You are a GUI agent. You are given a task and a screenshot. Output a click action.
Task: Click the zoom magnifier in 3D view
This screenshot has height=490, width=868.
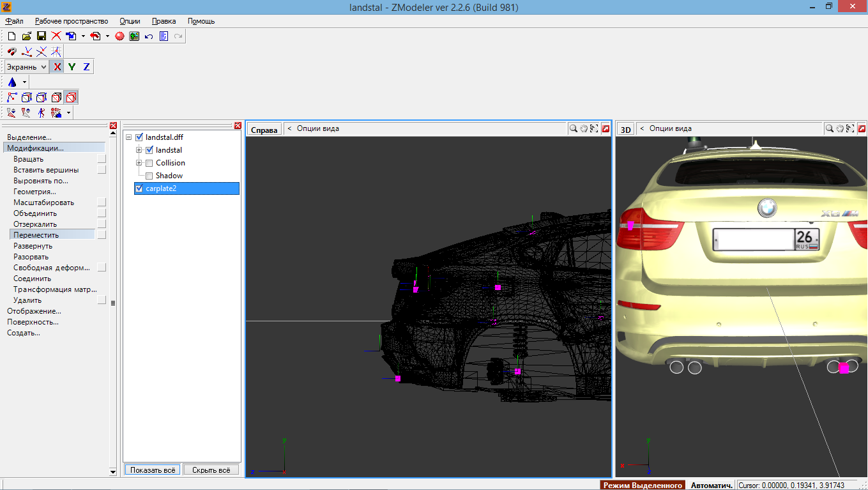click(829, 129)
